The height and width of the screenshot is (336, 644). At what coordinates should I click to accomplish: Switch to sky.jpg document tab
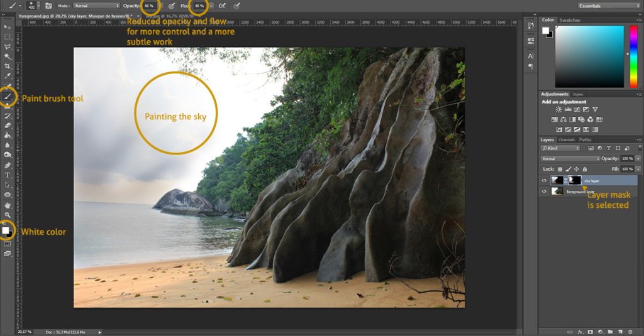(x=169, y=16)
